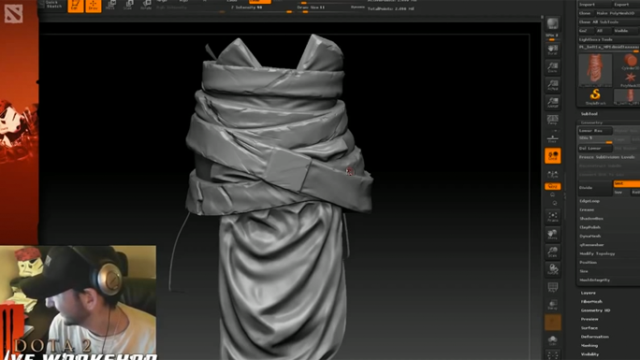Toggle the Persp perspective button
The height and width of the screenshot is (360, 640).
[x=553, y=120]
